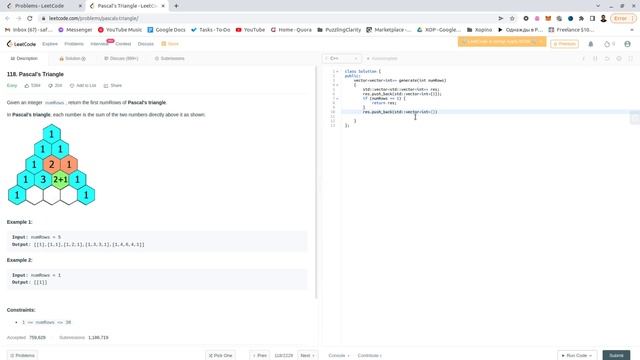Click the Submit button
Image resolution: width=640 pixels, height=360 pixels.
tap(616, 356)
